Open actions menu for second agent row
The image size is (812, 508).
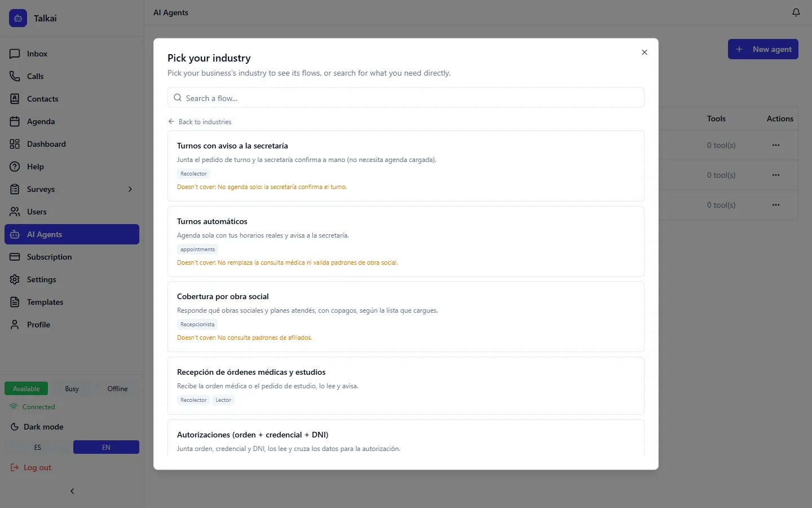tap(776, 175)
